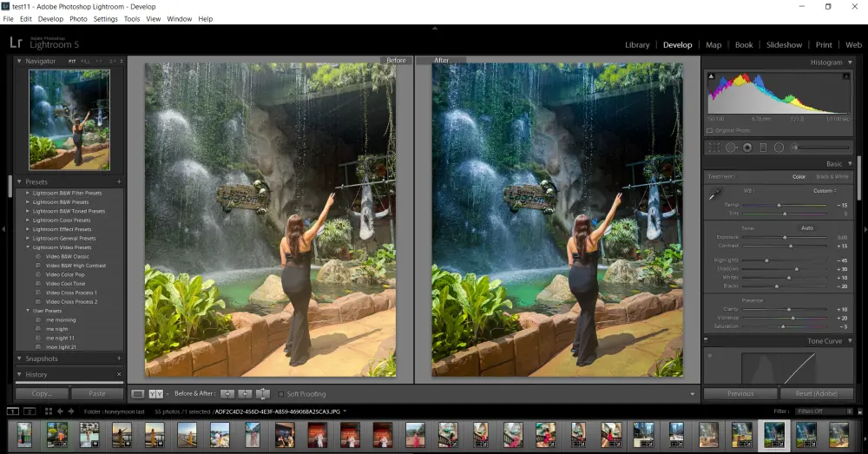
Task: Open Grid view icon in filmstrip bar
Action: tap(48, 411)
